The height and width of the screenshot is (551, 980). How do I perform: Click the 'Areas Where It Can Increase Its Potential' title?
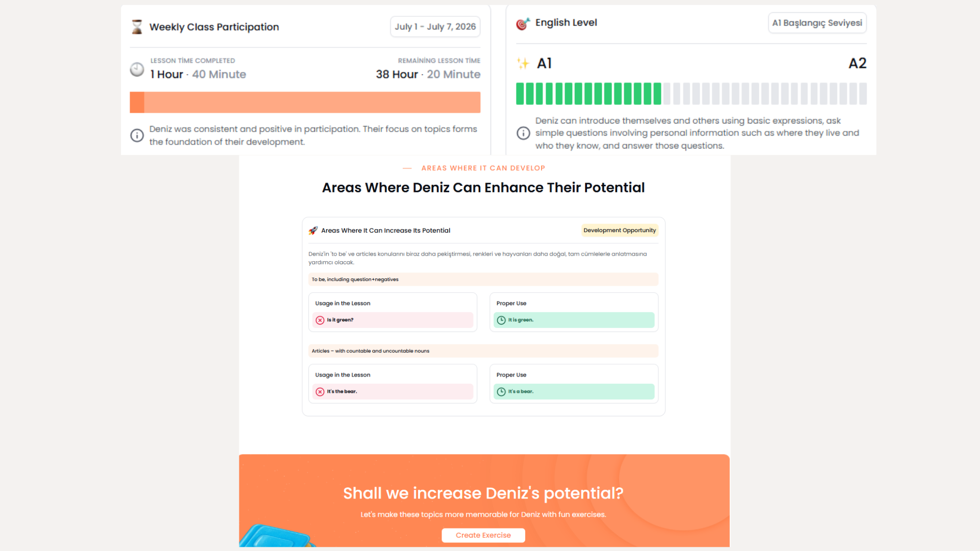point(386,231)
